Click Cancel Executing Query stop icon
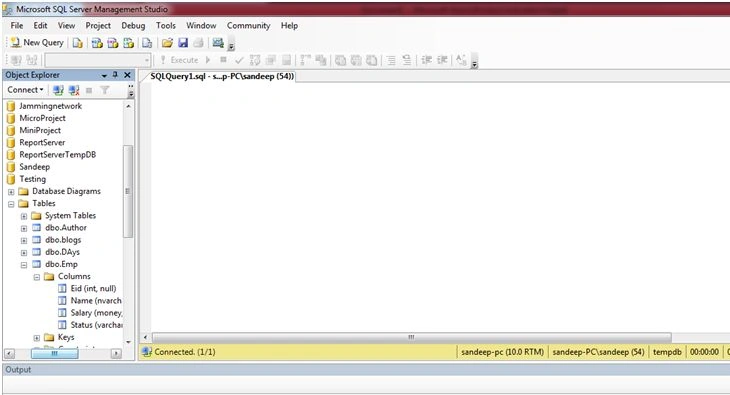This screenshot has width=730, height=395. tap(223, 60)
